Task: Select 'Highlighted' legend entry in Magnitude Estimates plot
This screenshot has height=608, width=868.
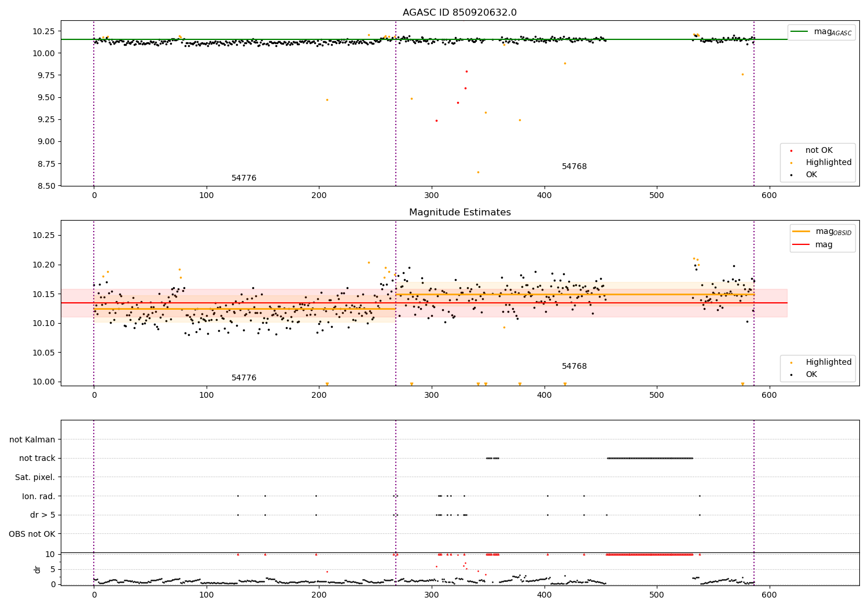Action: pos(821,362)
